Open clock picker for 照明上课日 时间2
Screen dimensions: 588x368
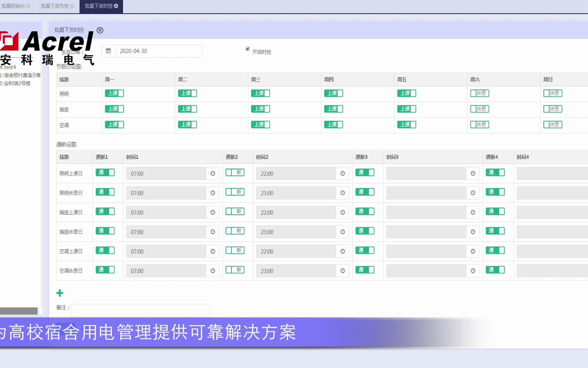click(343, 173)
